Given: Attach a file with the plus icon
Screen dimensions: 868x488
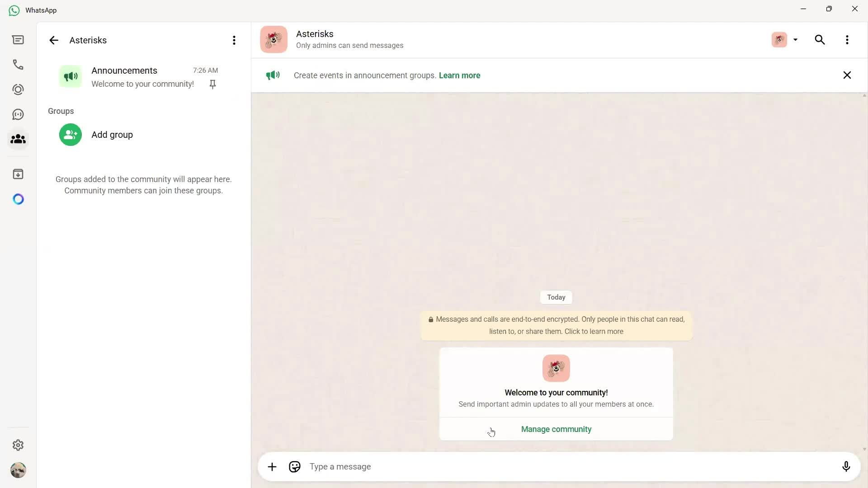Looking at the screenshot, I should click(272, 466).
